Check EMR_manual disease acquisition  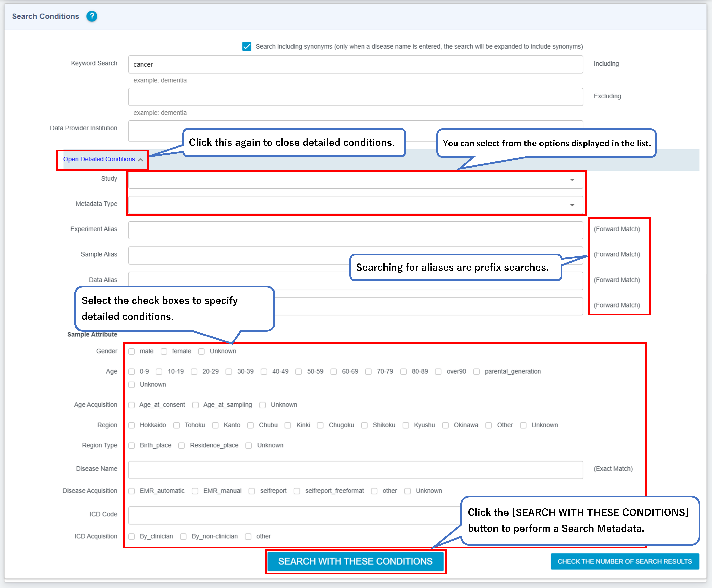[x=195, y=491]
